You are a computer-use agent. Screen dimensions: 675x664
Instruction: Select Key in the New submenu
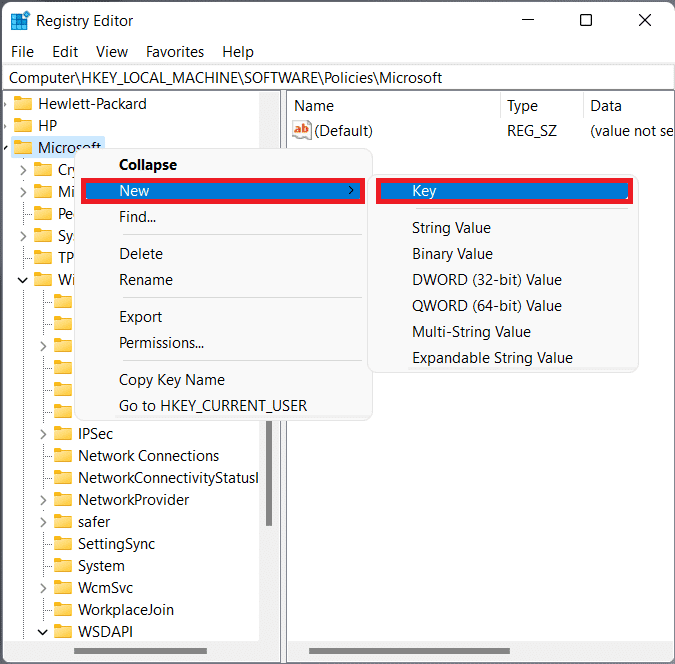[504, 191]
